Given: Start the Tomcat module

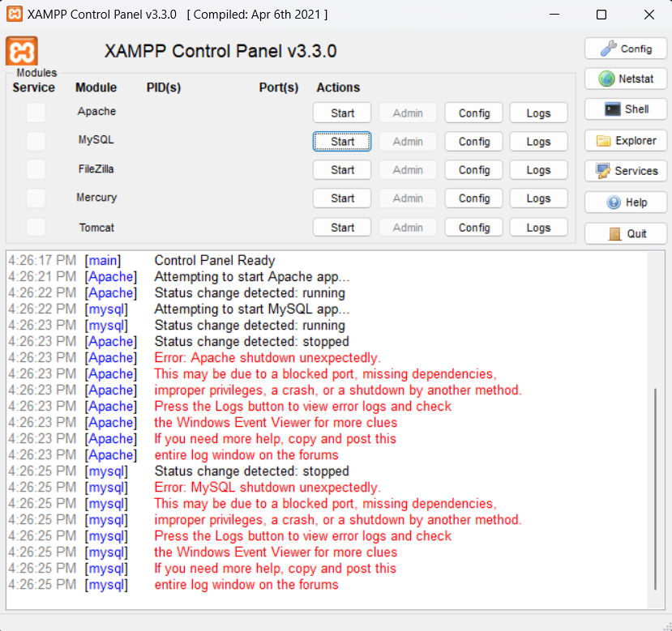Looking at the screenshot, I should pos(342,228).
